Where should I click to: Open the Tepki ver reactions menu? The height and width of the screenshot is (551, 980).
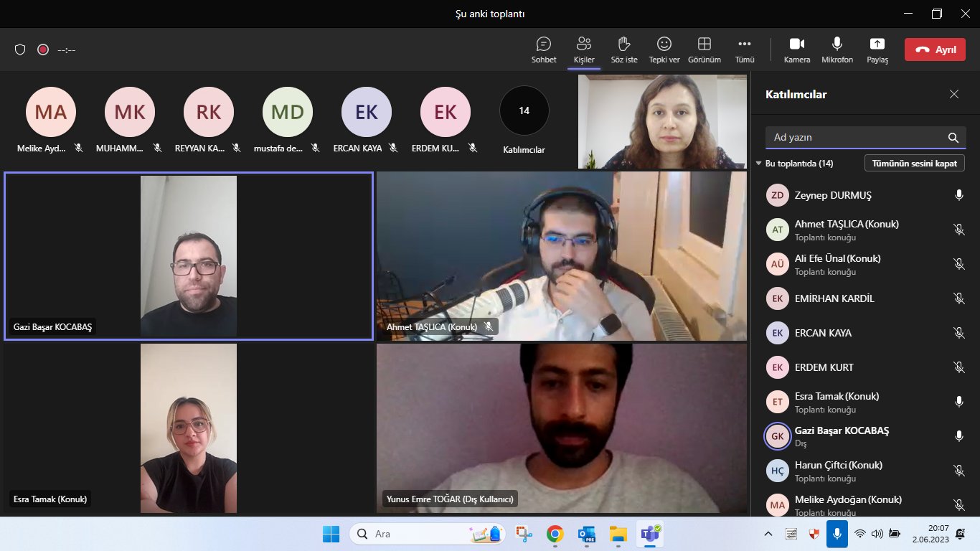coord(664,50)
